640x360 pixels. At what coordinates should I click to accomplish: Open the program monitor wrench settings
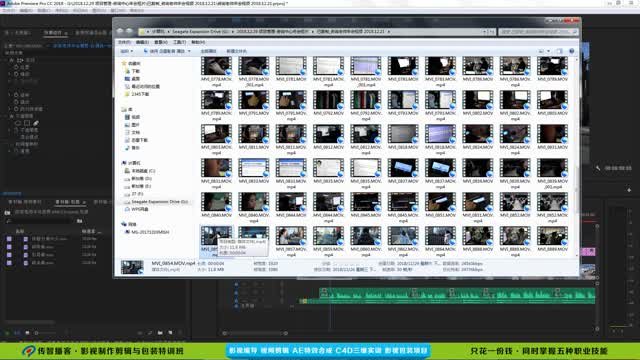pyautogui.click(x=598, y=168)
